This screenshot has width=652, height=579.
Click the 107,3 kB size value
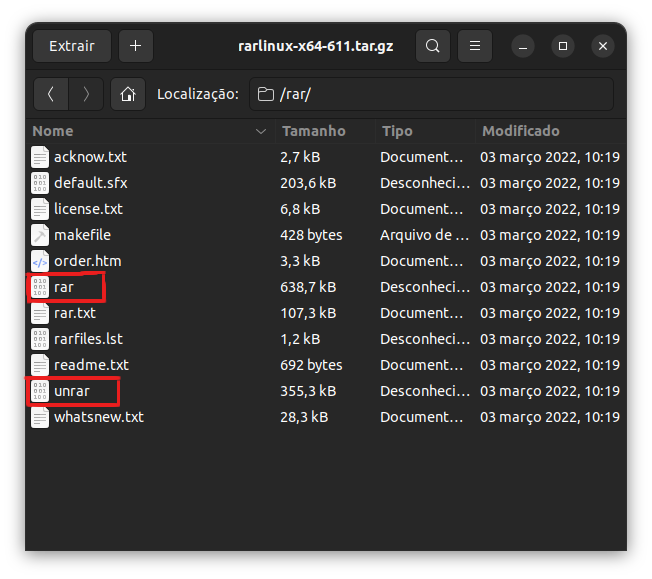[x=308, y=313]
